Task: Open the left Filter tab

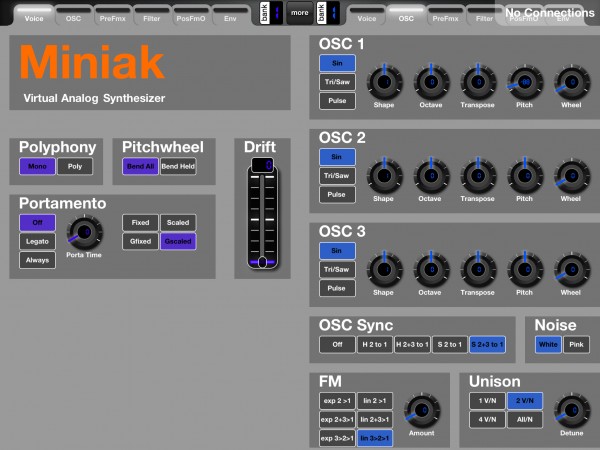Action: (152, 15)
